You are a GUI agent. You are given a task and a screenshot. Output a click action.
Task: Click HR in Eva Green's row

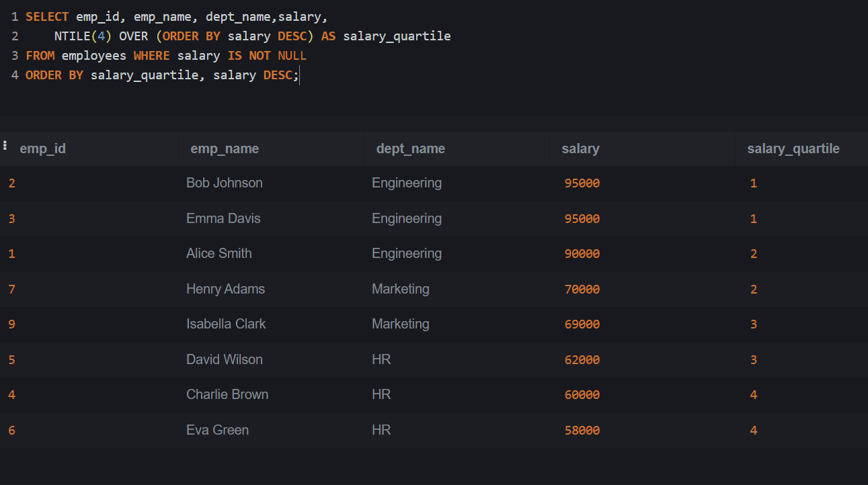[x=381, y=430]
